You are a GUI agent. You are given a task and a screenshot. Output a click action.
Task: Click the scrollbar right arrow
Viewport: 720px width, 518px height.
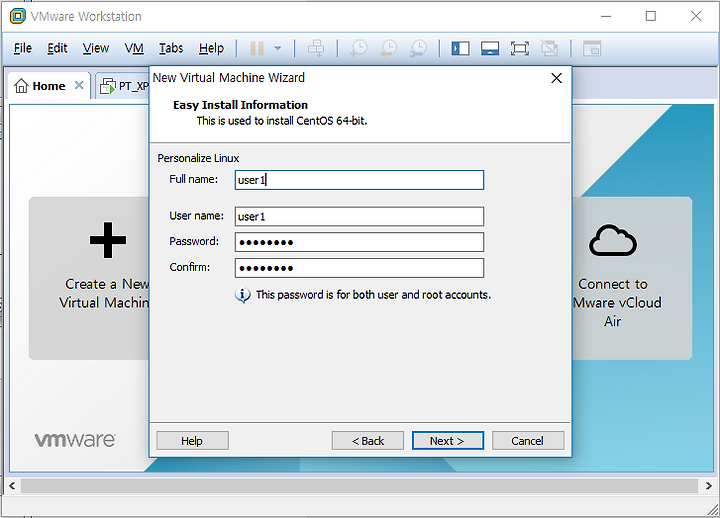point(709,485)
